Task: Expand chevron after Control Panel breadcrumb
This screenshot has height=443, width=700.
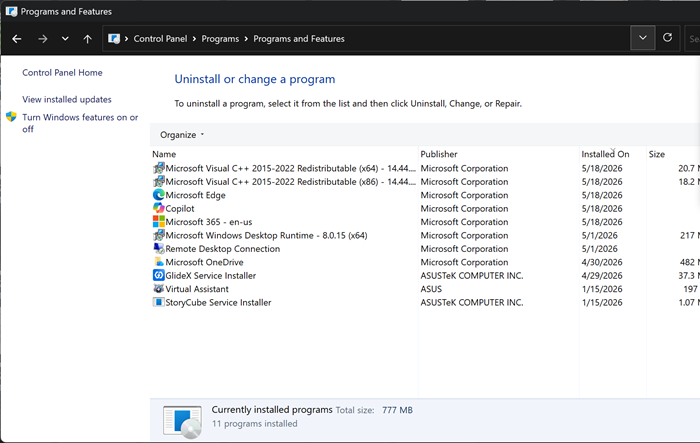Action: point(194,39)
